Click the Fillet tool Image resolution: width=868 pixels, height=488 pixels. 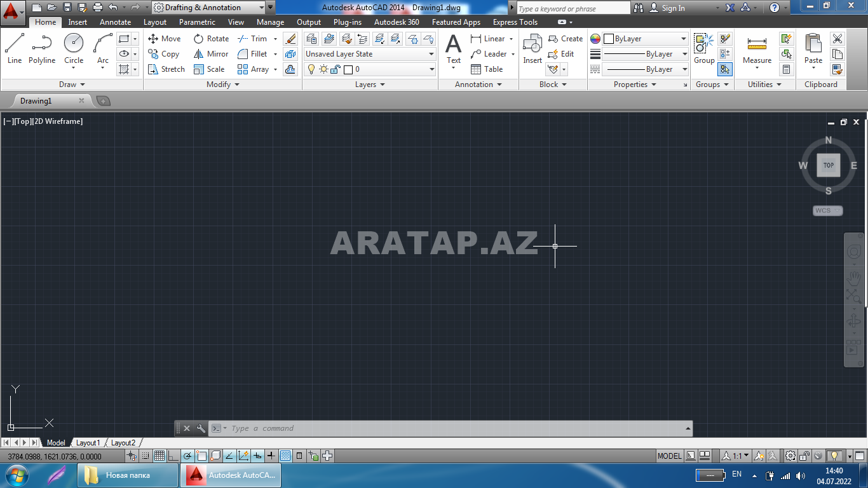(252, 54)
